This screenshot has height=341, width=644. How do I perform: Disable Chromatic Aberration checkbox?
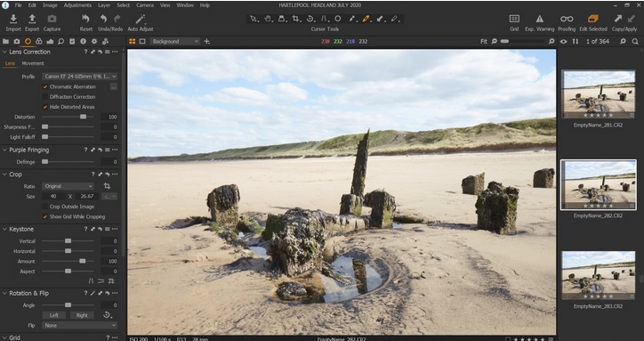(x=45, y=86)
